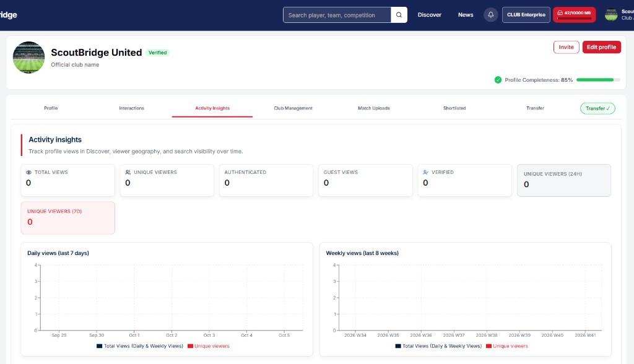
Task: Click the green Transfer ✓ pill button
Action: point(597,108)
